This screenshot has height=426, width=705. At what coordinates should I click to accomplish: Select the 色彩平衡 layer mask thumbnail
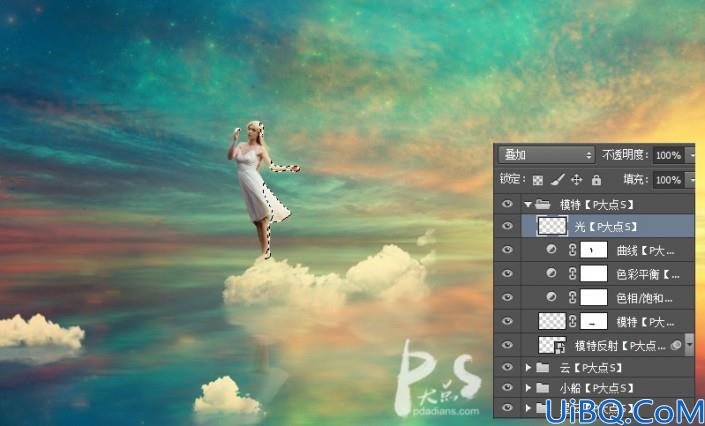[x=593, y=274]
